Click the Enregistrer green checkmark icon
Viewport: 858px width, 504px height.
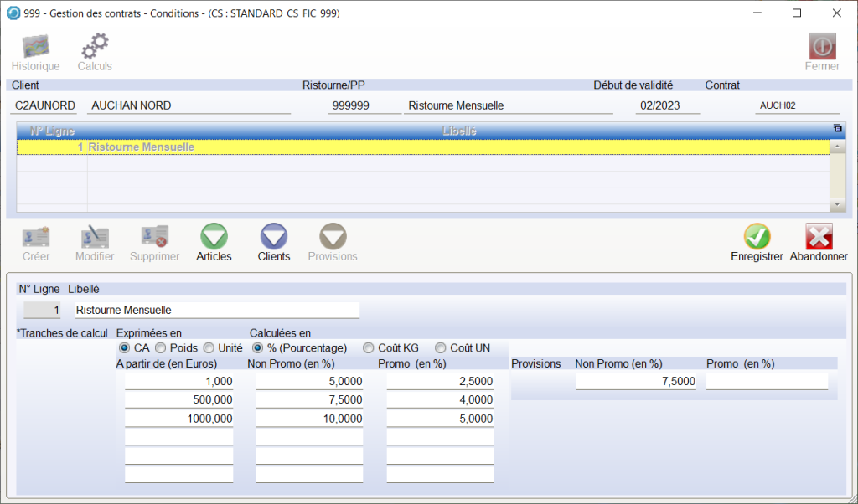[757, 237]
